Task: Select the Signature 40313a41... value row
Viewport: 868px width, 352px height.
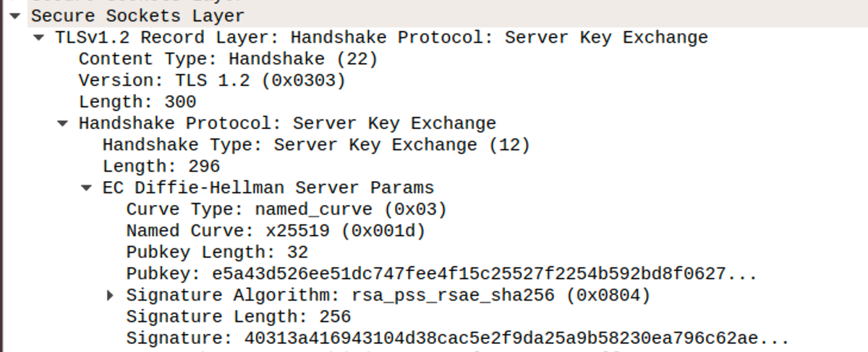Action: pyautogui.click(x=456, y=338)
